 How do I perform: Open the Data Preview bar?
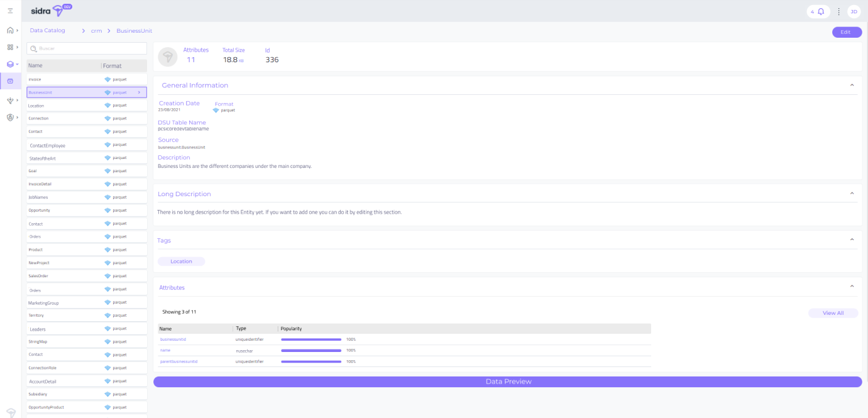tap(508, 382)
